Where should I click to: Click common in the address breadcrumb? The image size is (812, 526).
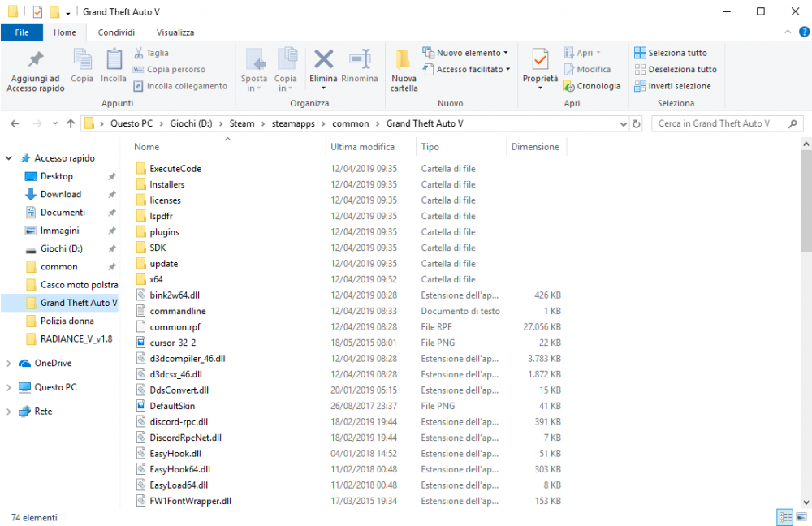pos(351,123)
